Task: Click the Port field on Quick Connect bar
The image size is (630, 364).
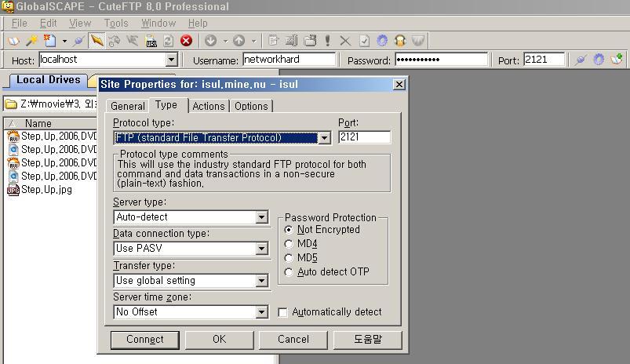Action: (544, 60)
